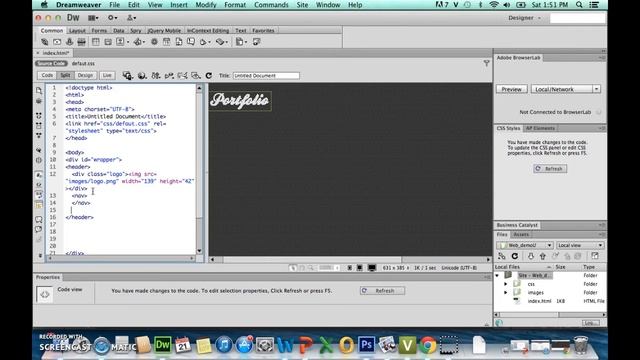Viewport: 640px width, 360px height.
Task: Click the Named Anchor insert icon
Action: (x=69, y=42)
